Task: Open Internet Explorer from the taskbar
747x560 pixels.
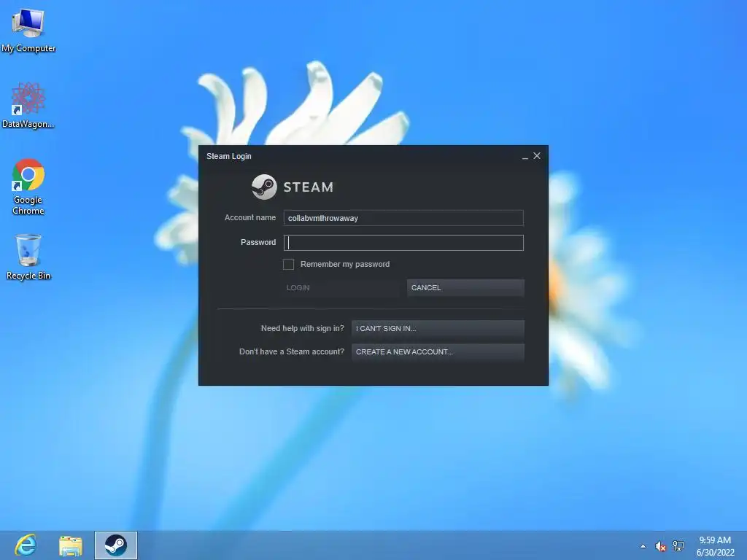Action: tap(26, 545)
